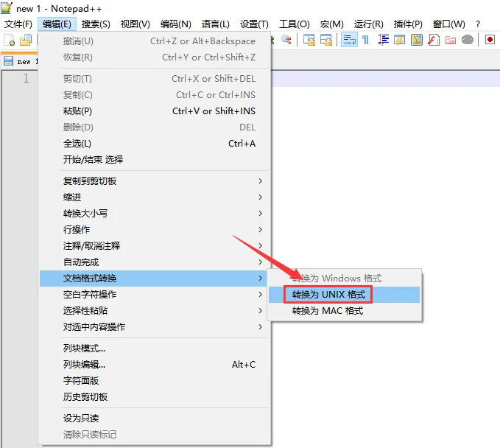Click the Start recording macro icon

[490, 40]
